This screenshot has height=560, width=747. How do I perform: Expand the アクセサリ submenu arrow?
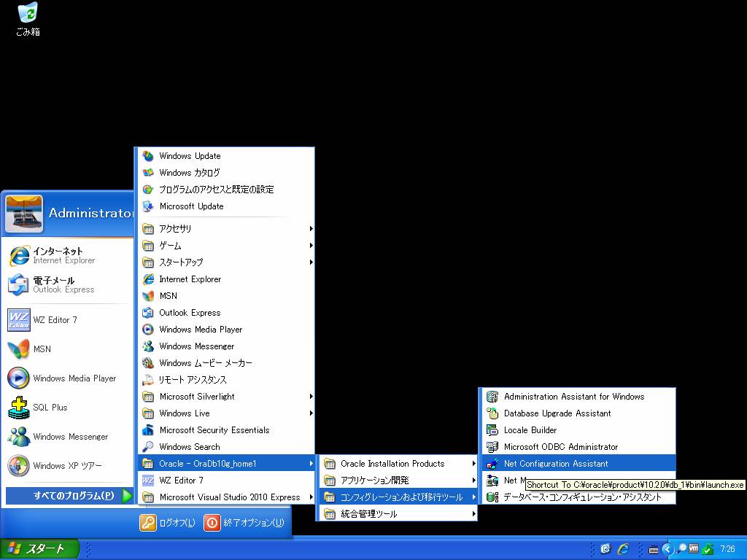[311, 228]
